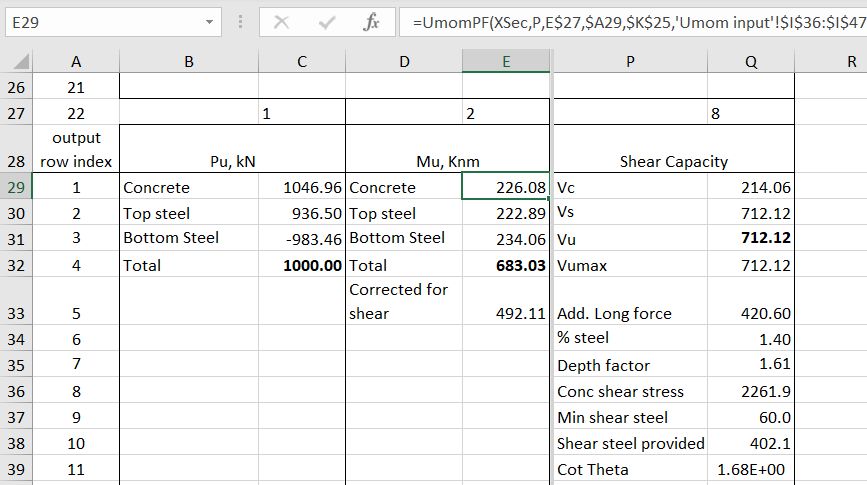Select the Vu value cell 712.12
The image size is (867, 485).
pos(750,239)
